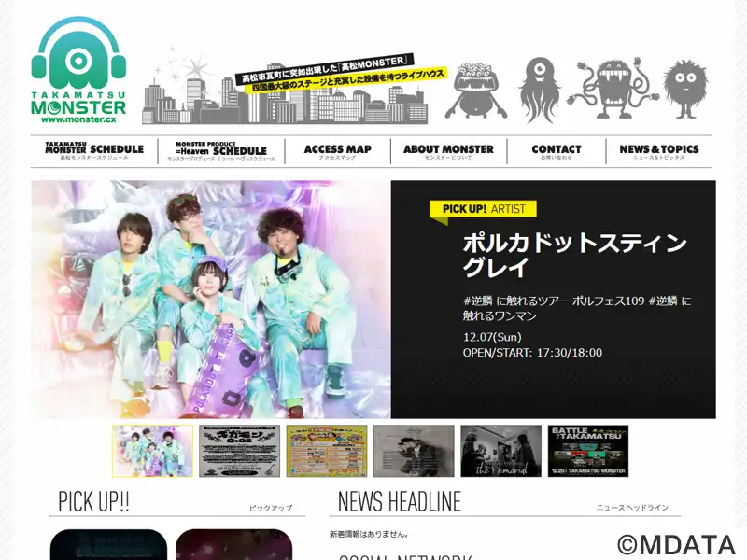Viewport: 747px width, 560px height.
Task: Click the Takamatsu Monster headphone logo
Action: (78, 70)
